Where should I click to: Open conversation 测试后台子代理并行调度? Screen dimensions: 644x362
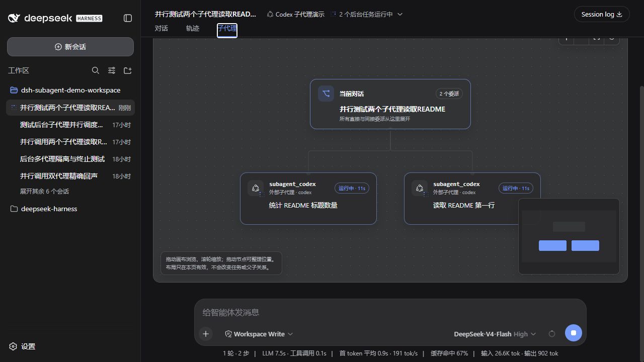(x=70, y=125)
